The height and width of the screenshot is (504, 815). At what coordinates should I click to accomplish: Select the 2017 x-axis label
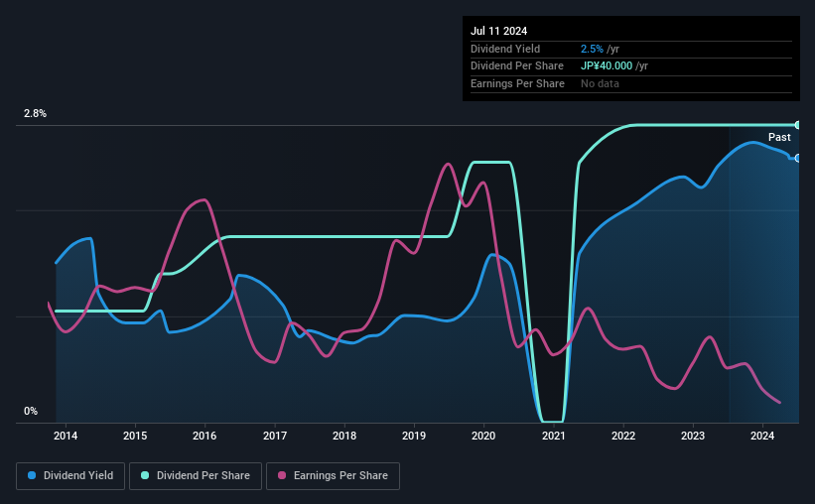[275, 436]
